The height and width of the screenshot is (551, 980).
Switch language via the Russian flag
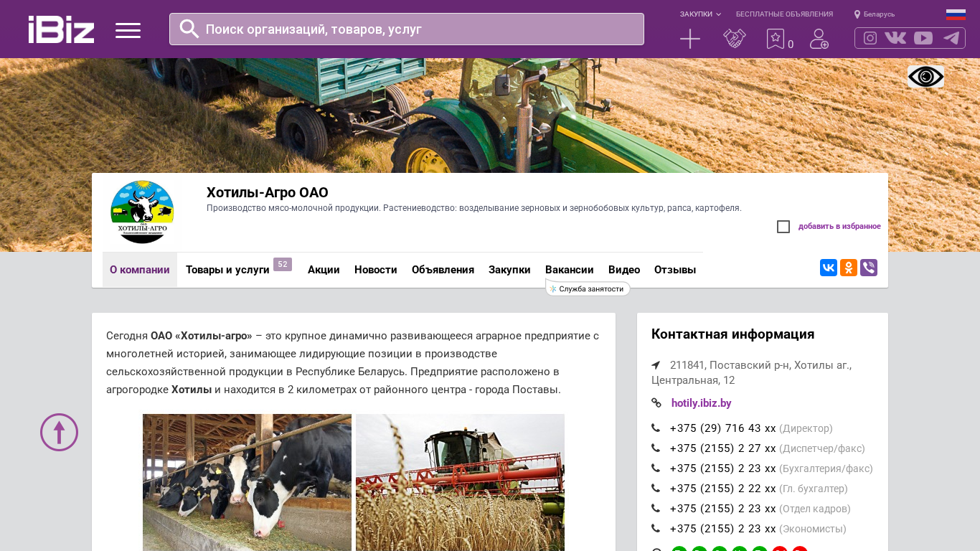[x=956, y=14]
